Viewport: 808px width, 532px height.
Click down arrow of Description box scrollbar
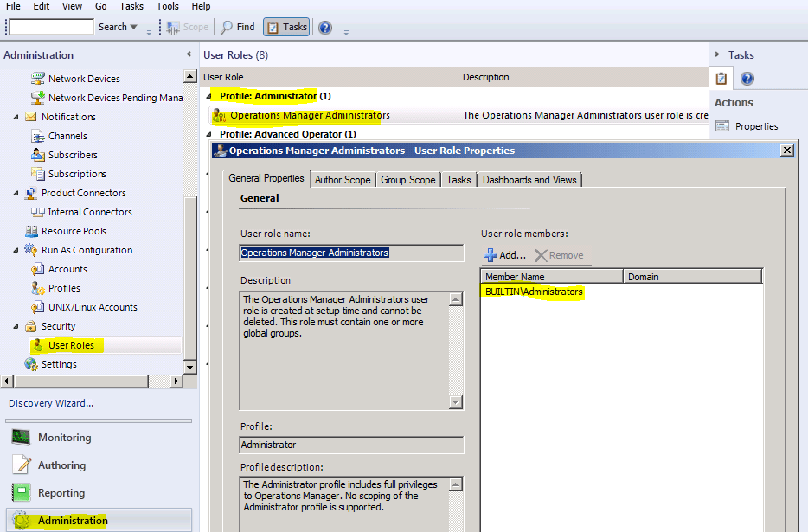tap(456, 402)
